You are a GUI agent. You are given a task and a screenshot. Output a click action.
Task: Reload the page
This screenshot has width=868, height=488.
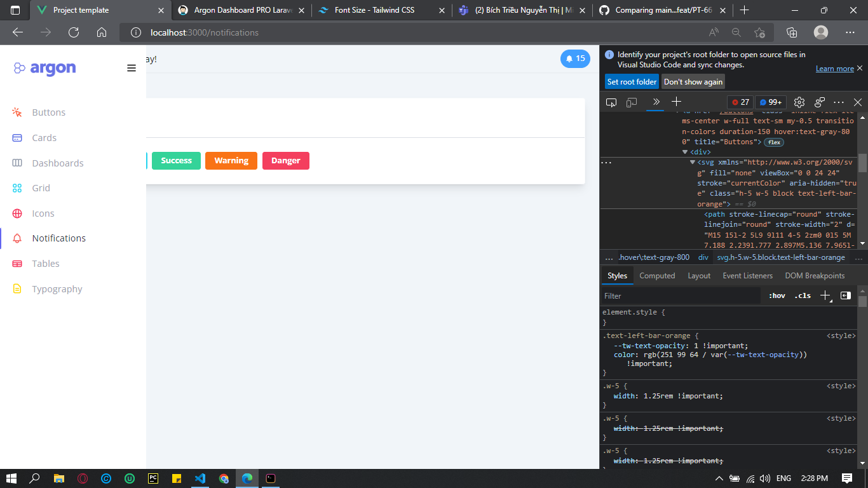click(74, 32)
